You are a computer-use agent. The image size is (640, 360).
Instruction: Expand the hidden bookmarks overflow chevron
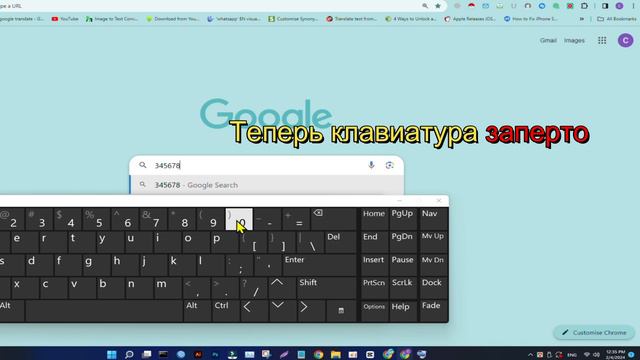[x=582, y=19]
